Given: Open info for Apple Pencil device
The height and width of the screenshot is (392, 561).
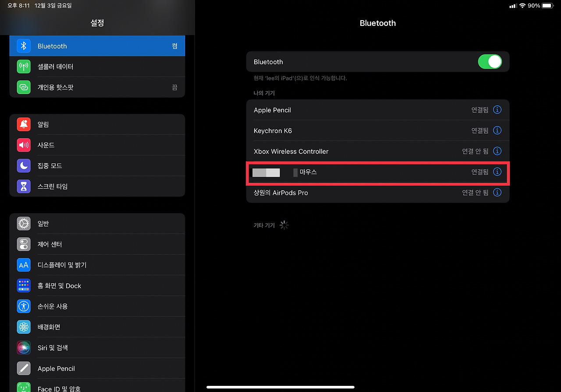Looking at the screenshot, I should point(497,110).
